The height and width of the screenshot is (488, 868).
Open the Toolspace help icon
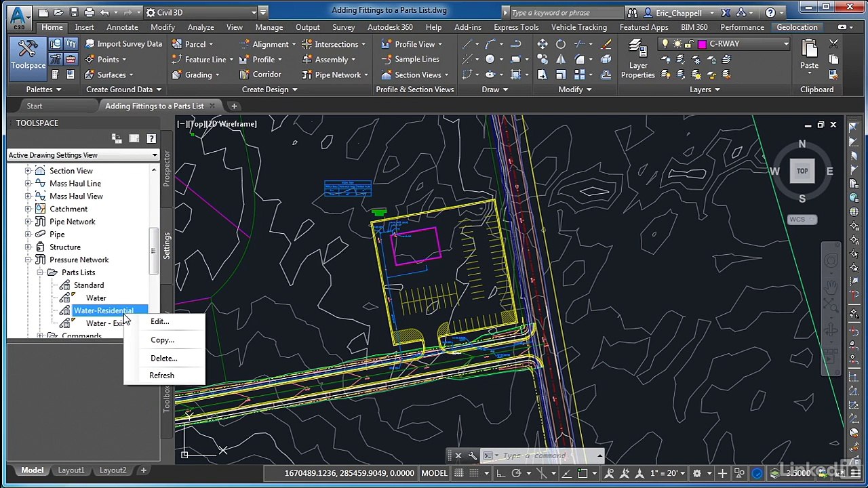(x=151, y=138)
